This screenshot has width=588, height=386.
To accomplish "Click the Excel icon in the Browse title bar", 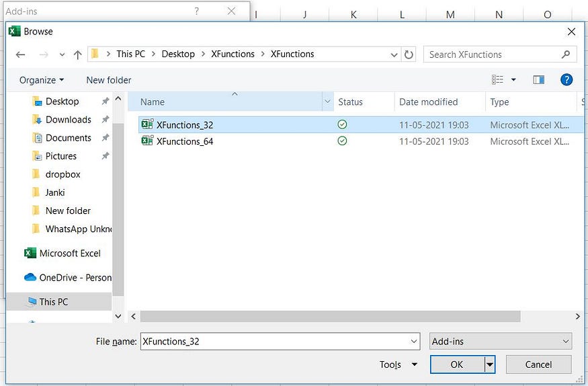I will [14, 31].
